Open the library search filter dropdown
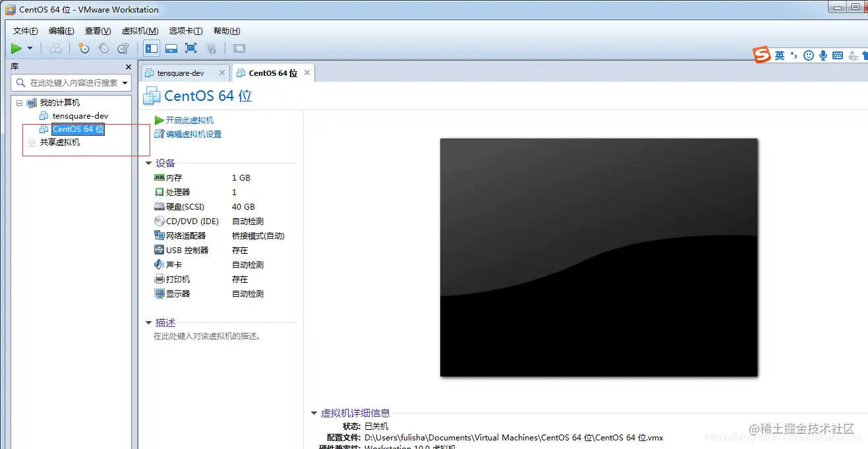Screen dimensions: 868x449 [125, 83]
